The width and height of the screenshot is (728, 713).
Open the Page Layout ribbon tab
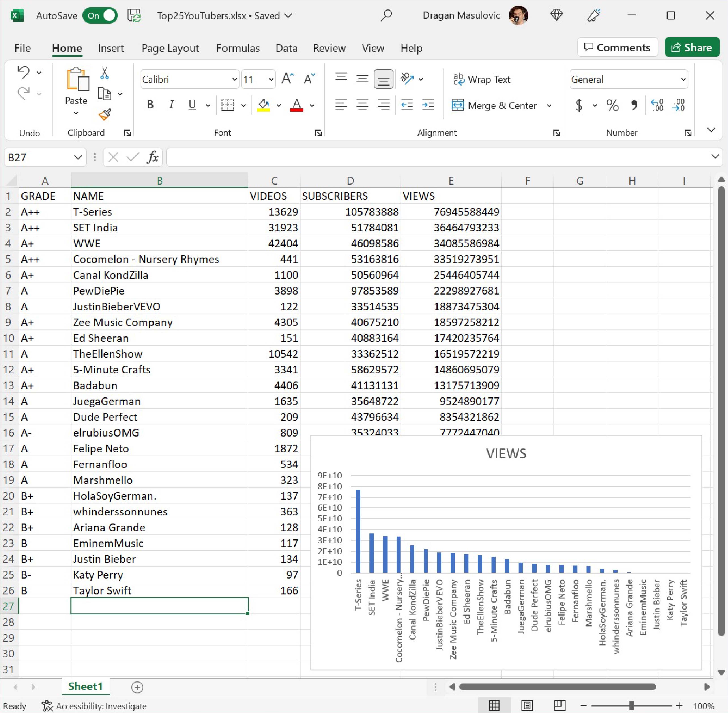point(170,48)
